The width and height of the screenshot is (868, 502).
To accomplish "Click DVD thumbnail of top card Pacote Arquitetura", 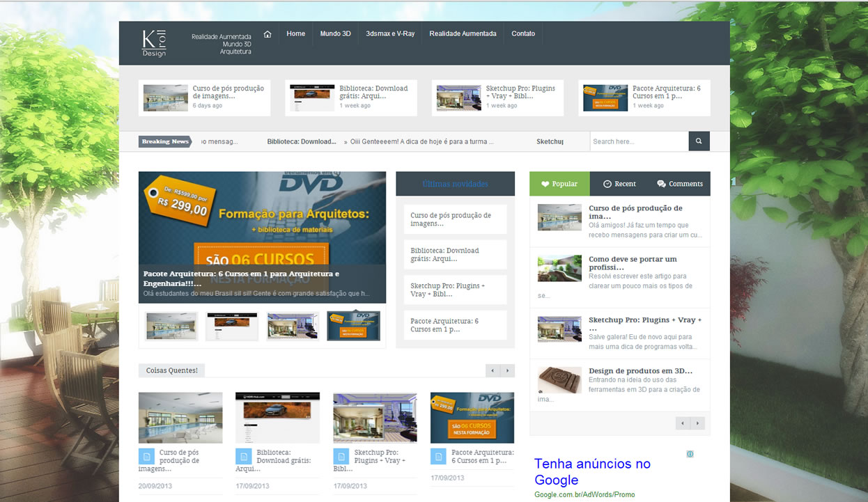I will click(x=605, y=98).
